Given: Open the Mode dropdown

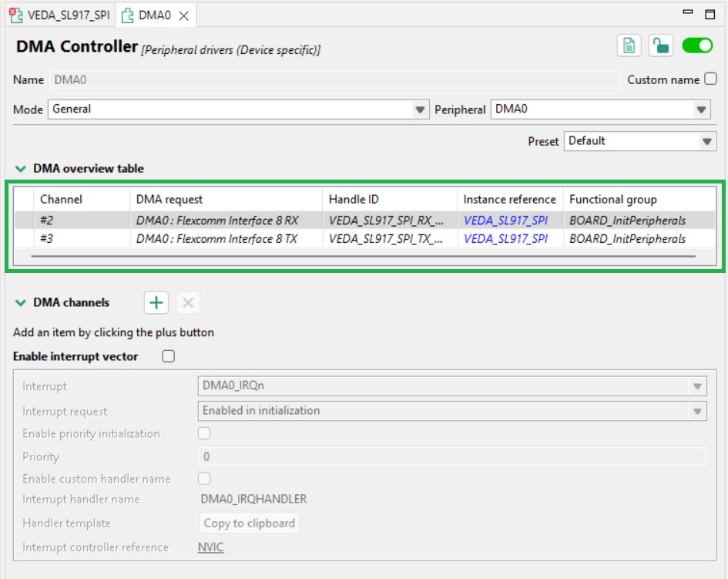Looking at the screenshot, I should (x=420, y=110).
